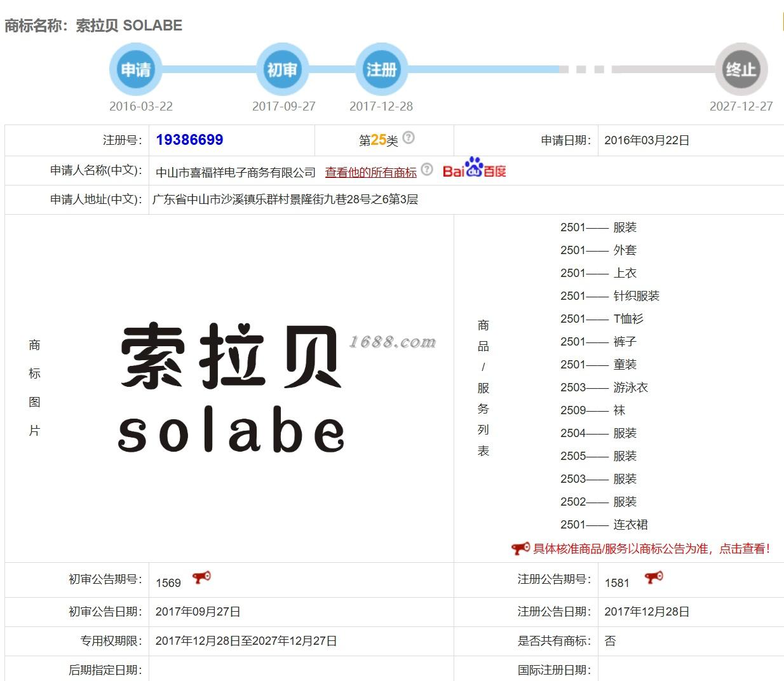Select preliminary announcement number 1569
784x681 pixels.
pos(168,583)
